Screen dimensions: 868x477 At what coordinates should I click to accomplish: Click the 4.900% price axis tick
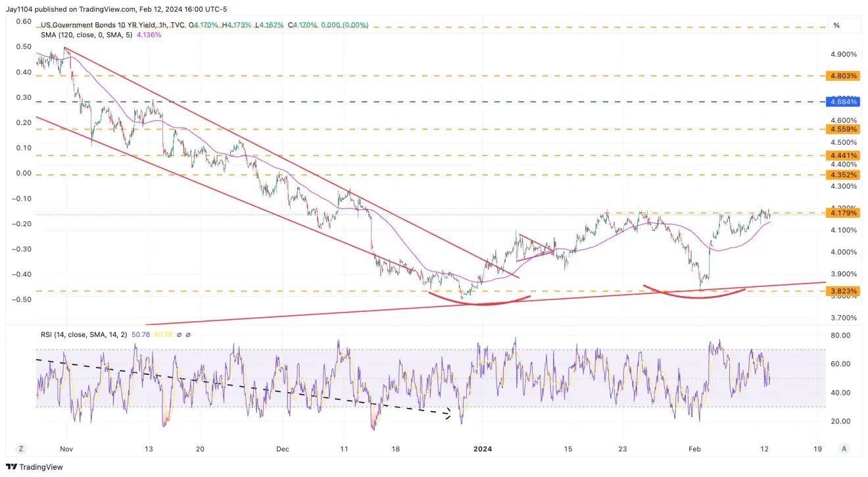pyautogui.click(x=845, y=54)
